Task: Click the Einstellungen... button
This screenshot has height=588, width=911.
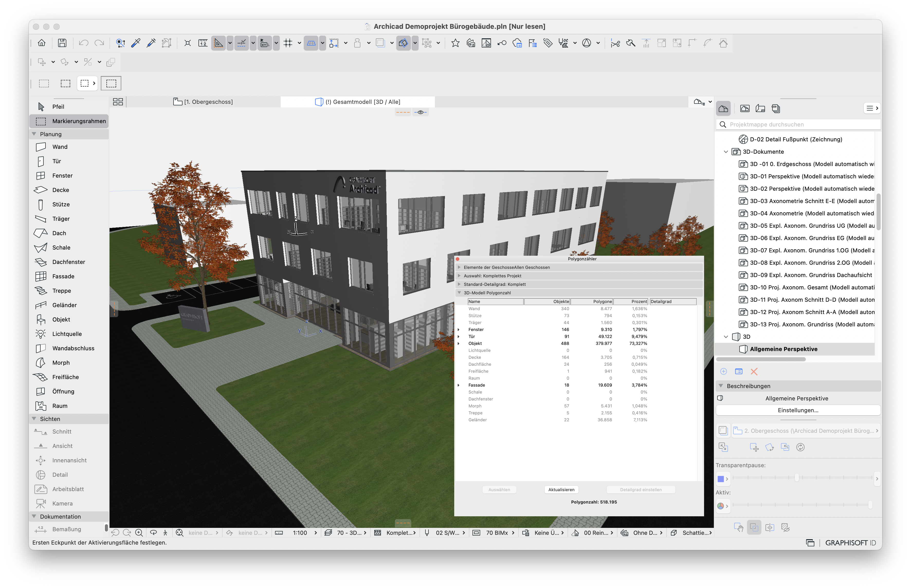Action: pyautogui.click(x=798, y=410)
